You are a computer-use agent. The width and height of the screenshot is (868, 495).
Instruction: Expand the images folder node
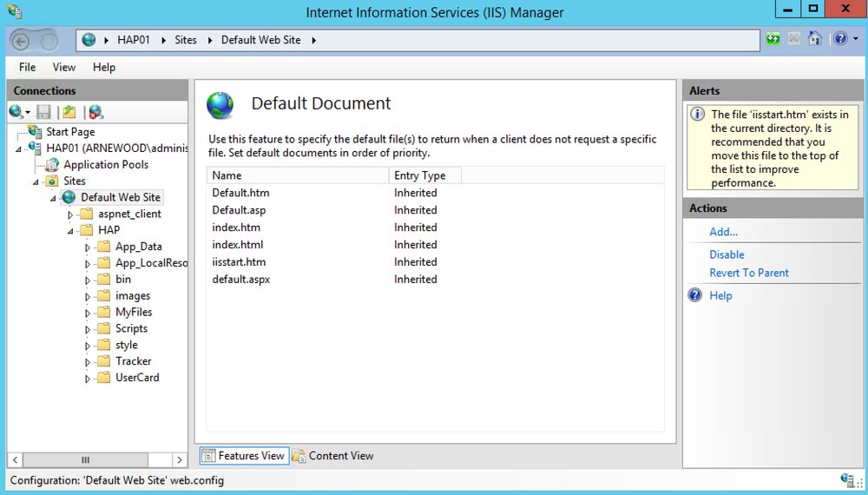click(x=88, y=297)
